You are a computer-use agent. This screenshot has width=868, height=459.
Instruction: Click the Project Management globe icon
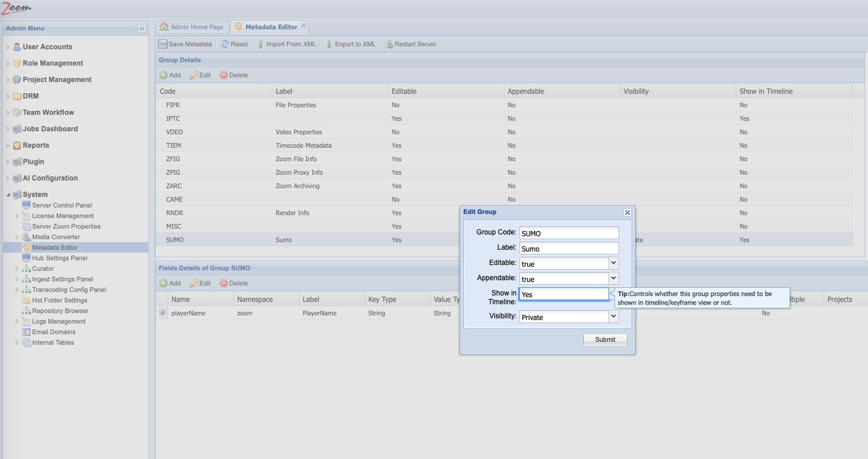click(17, 80)
